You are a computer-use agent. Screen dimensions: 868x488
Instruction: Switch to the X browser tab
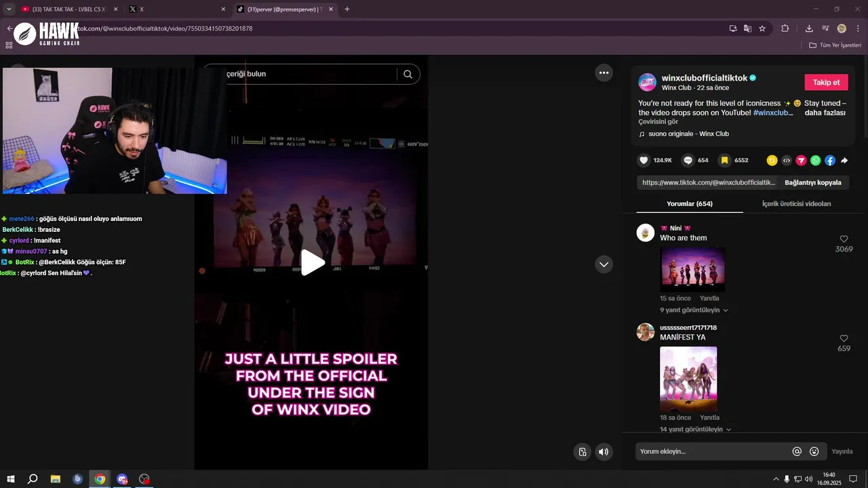[x=176, y=9]
